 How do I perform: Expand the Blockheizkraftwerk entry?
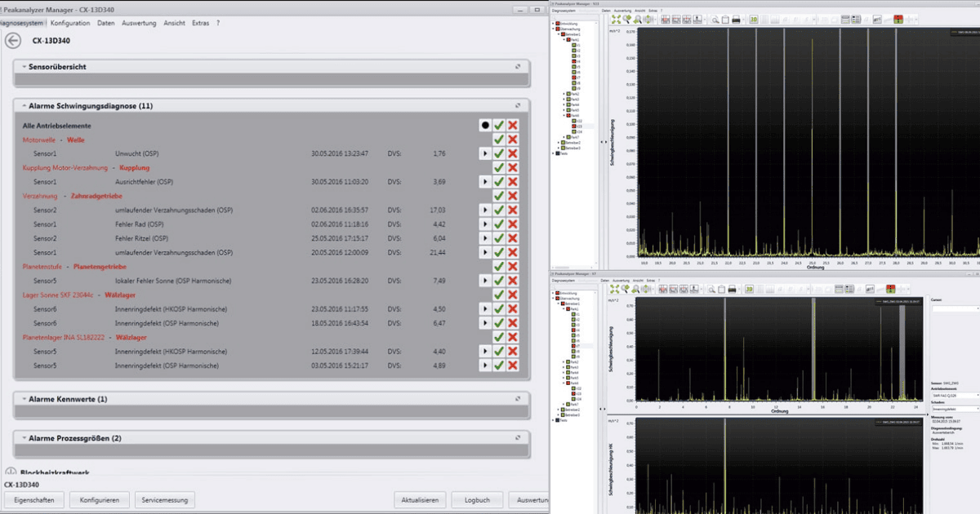click(x=11, y=472)
